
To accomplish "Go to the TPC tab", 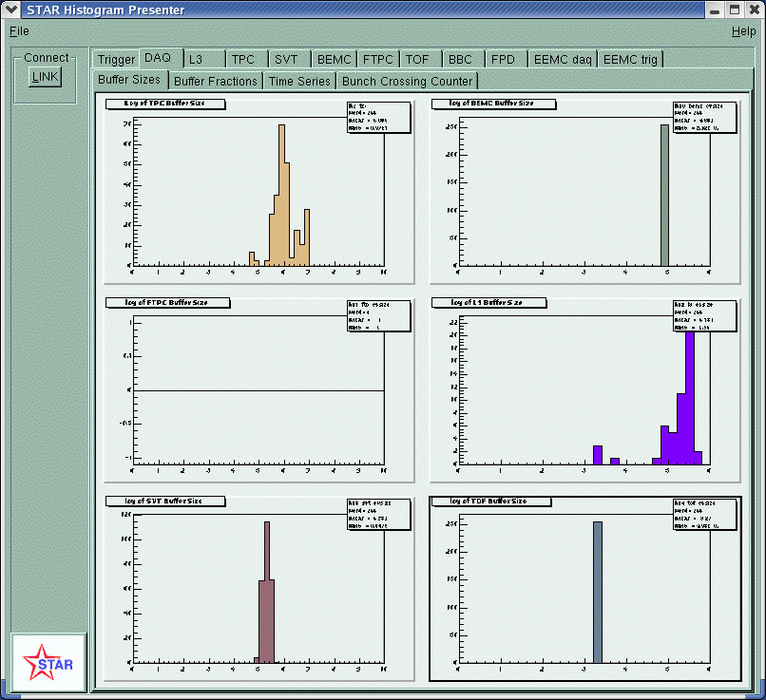I will click(247, 59).
